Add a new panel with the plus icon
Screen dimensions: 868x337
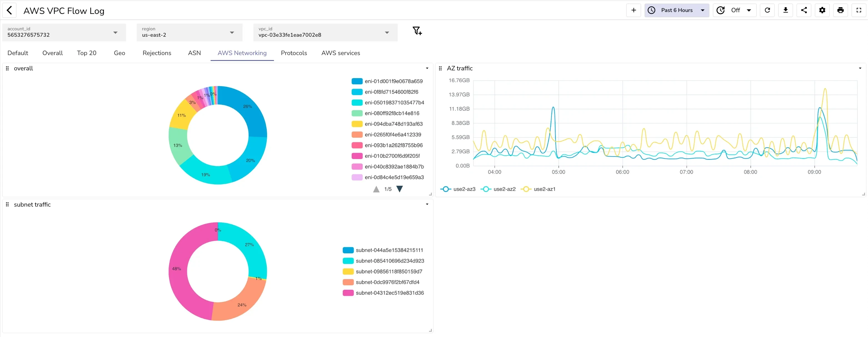(633, 10)
